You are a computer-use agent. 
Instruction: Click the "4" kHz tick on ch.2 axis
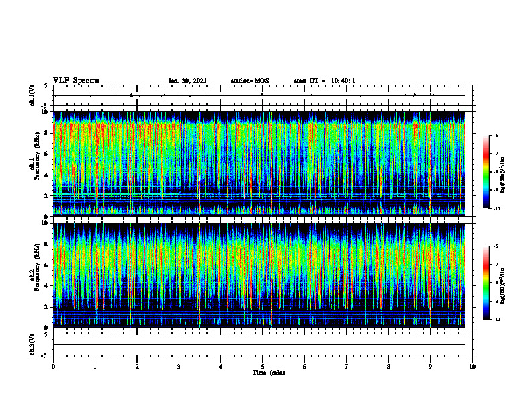tap(46, 286)
